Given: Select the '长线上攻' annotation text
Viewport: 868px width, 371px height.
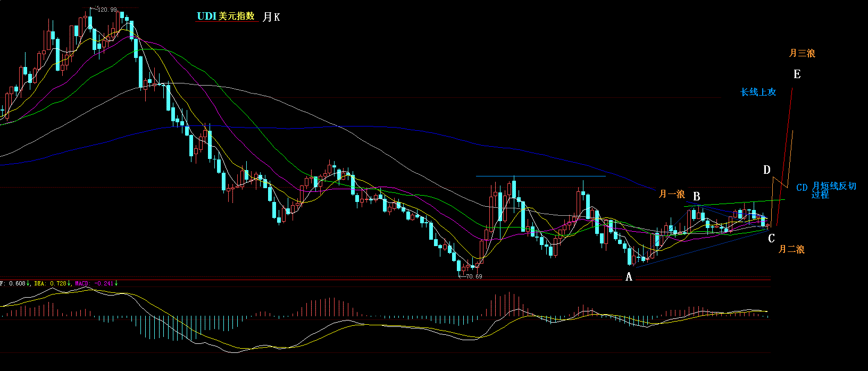Looking at the screenshot, I should tap(758, 92).
